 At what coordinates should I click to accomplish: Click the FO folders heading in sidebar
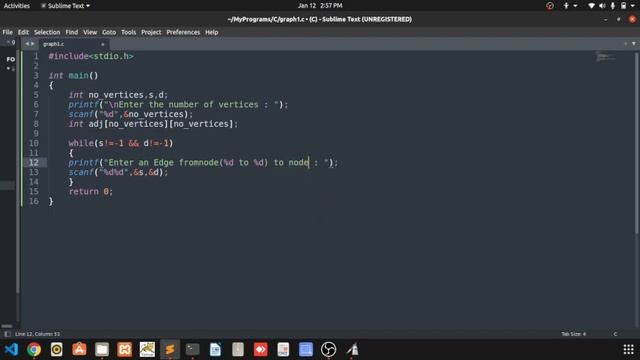(11, 59)
